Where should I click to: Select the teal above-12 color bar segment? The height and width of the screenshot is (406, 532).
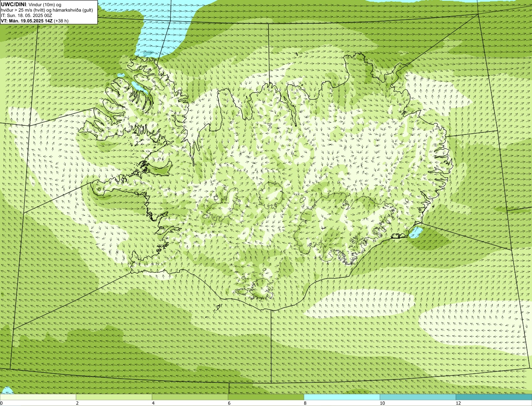click(494, 397)
